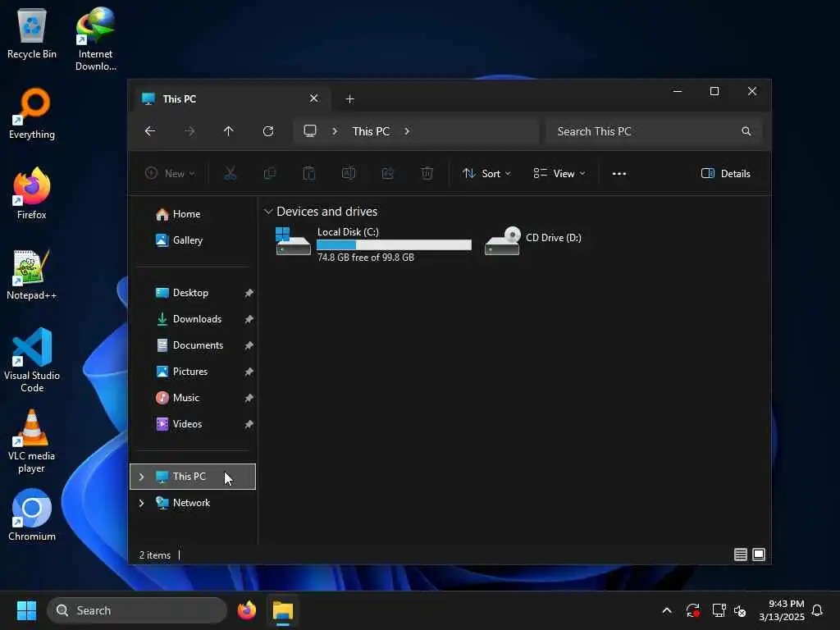Click the Local Disk C: usage bar

[394, 244]
